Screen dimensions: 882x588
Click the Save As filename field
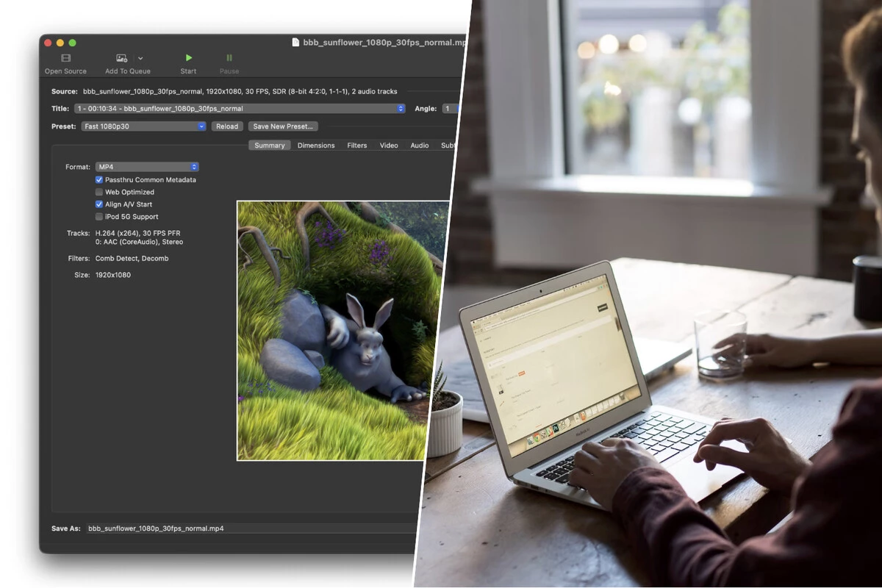coord(250,528)
